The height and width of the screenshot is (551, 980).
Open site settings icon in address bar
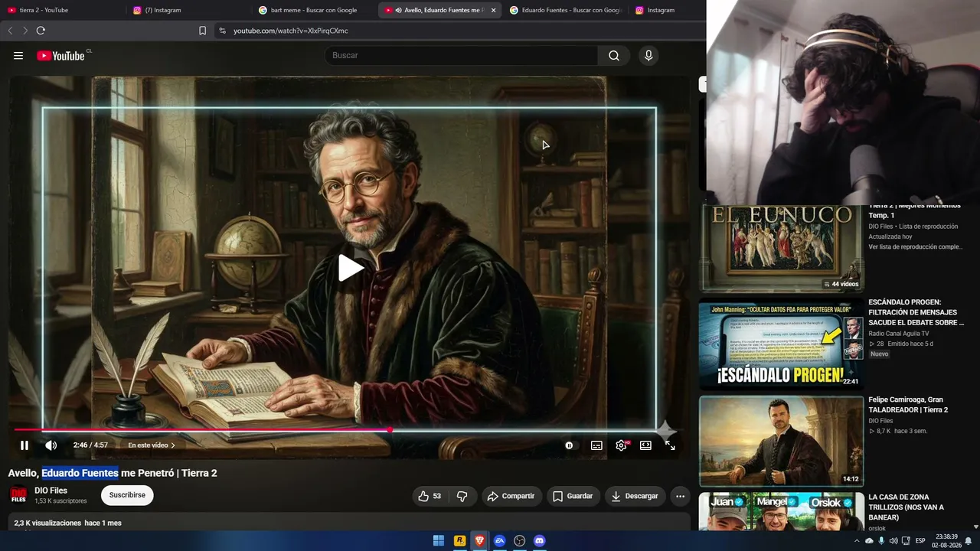[x=222, y=31]
